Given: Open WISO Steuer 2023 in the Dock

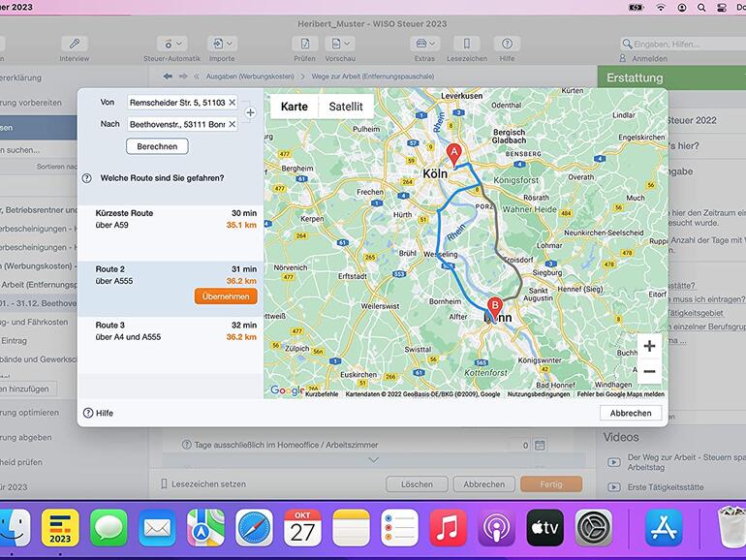Looking at the screenshot, I should point(60,528).
